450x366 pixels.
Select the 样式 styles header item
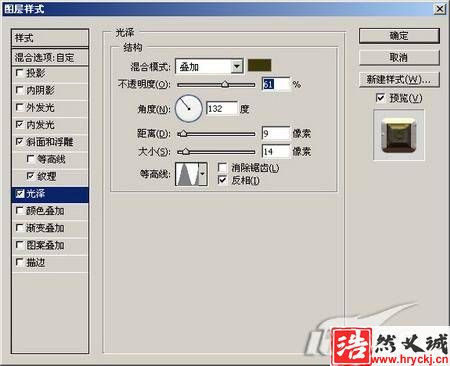[50, 38]
